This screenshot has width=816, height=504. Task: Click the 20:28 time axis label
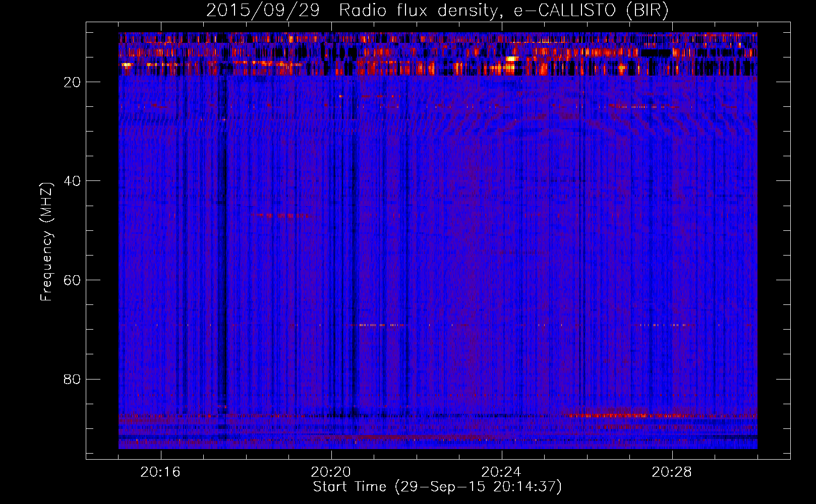671,472
